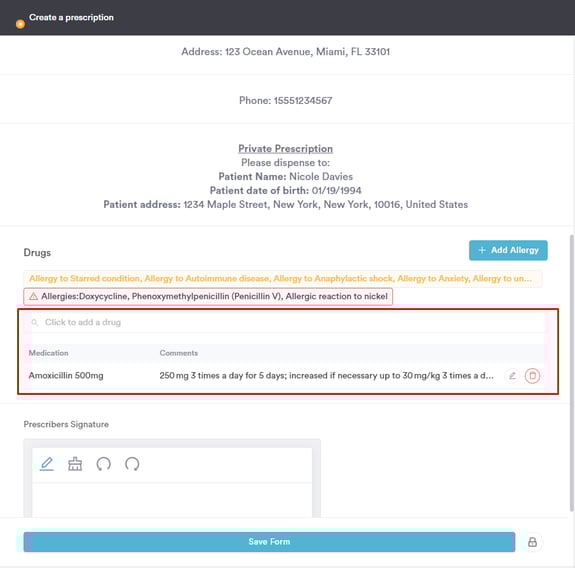
Task: Expand the truncated orange allergy banner
Action: pos(283,278)
